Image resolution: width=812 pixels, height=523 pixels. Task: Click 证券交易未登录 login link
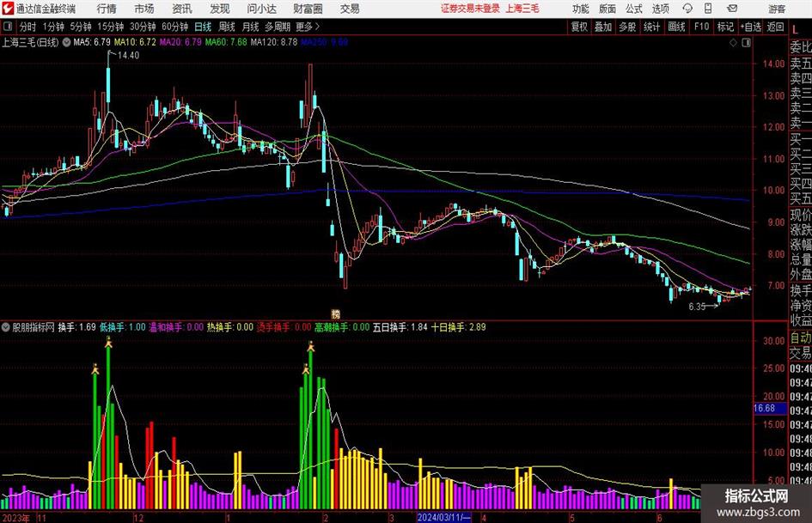[x=470, y=9]
